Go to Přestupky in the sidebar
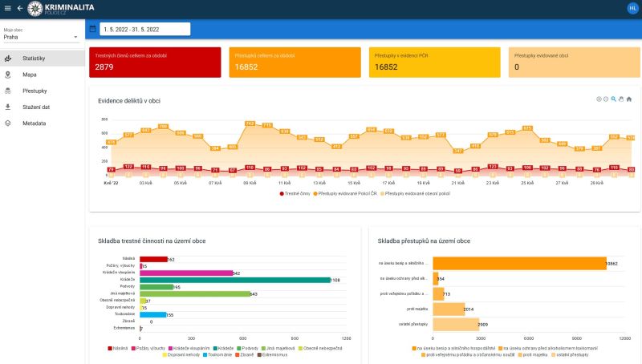This screenshot has height=364, width=642. click(35, 91)
